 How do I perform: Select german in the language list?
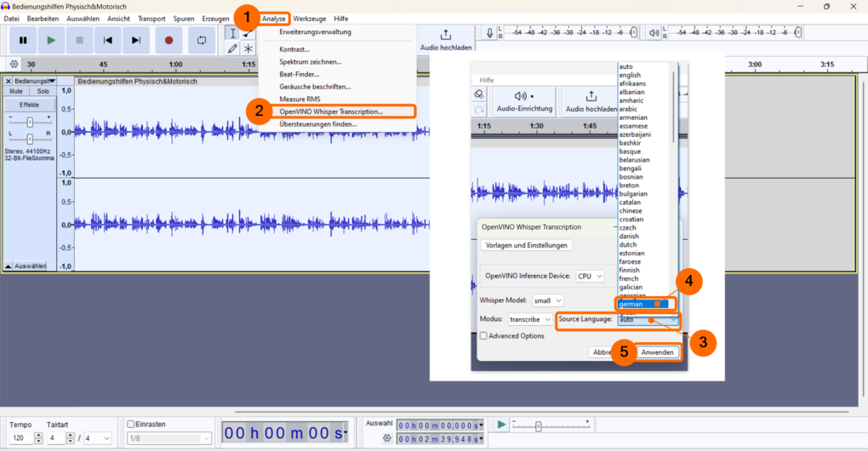(x=644, y=305)
